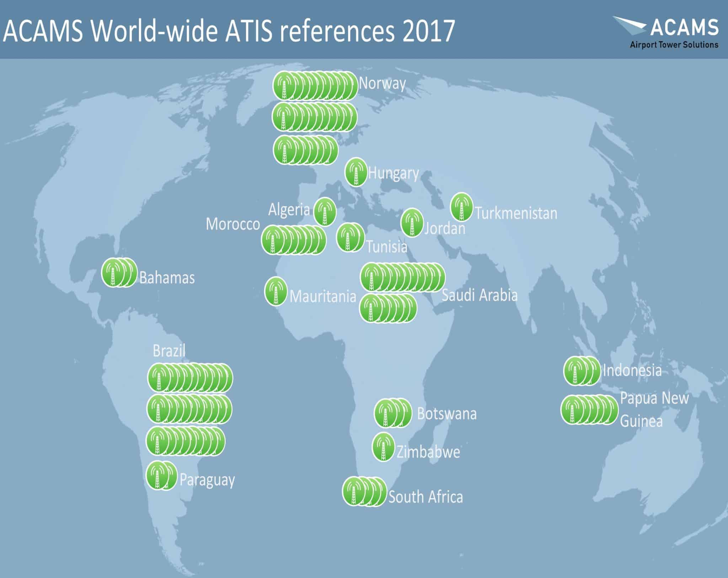Click leftmost icon in Brazil's top row
Viewport: 728px width, 578px height.
(x=159, y=378)
